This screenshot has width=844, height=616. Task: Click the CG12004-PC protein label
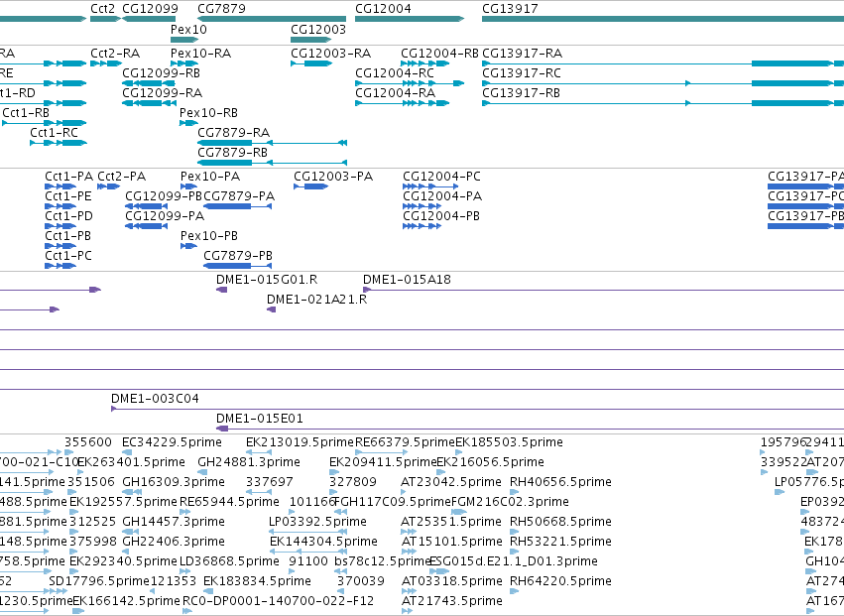pyautogui.click(x=441, y=177)
